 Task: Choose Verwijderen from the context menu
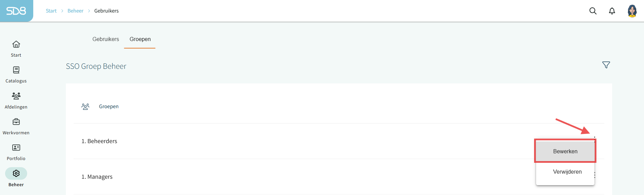(x=567, y=172)
